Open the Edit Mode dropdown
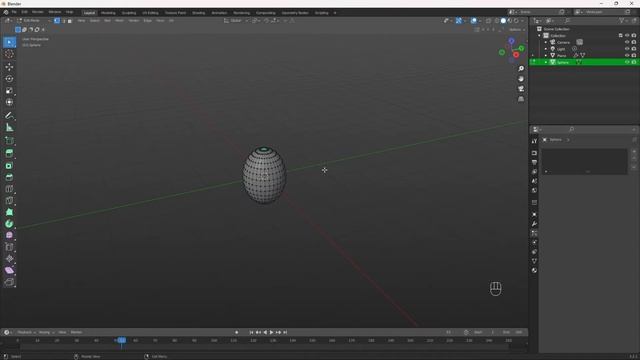 tap(34, 20)
